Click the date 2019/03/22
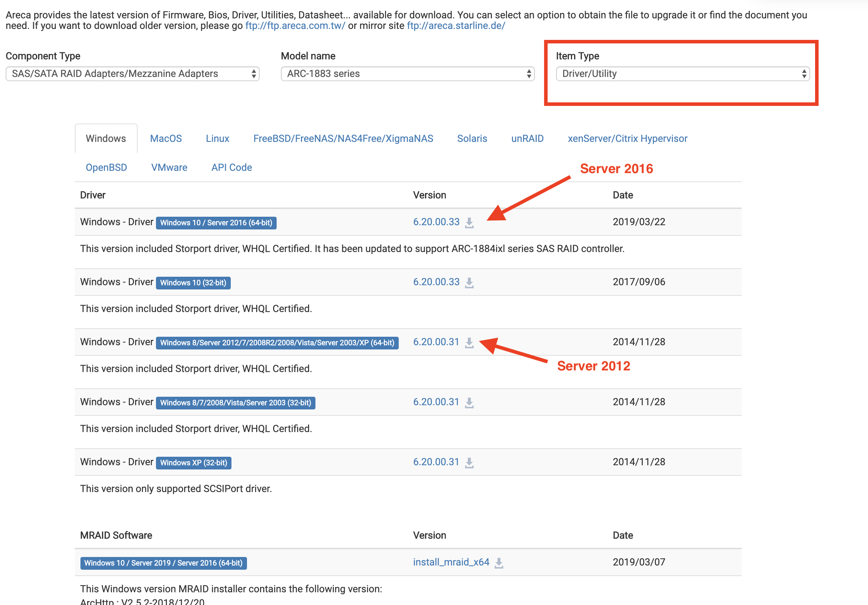The image size is (868, 605). coord(639,222)
